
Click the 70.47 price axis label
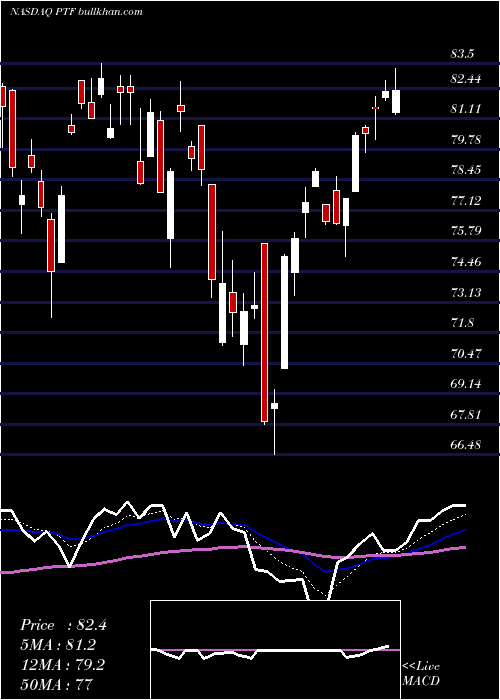[x=466, y=354]
